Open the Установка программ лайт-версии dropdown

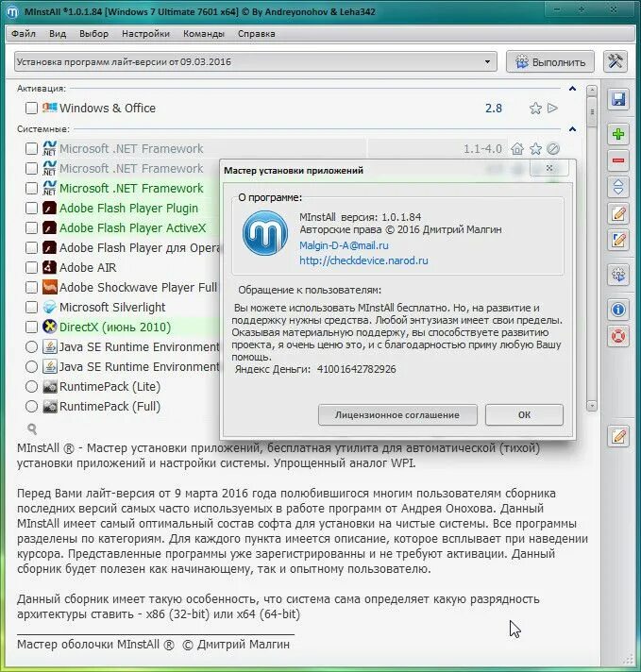(256, 61)
